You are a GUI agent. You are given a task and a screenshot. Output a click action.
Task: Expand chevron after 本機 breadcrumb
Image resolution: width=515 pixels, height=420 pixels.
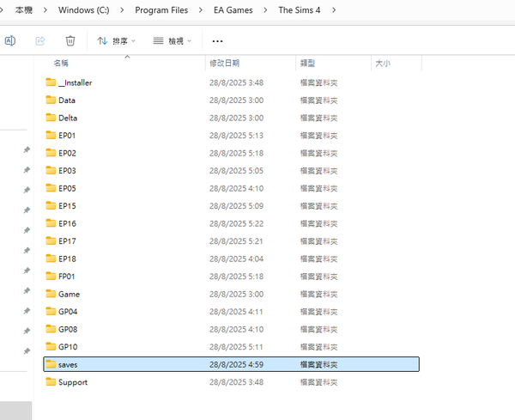[x=45, y=10]
